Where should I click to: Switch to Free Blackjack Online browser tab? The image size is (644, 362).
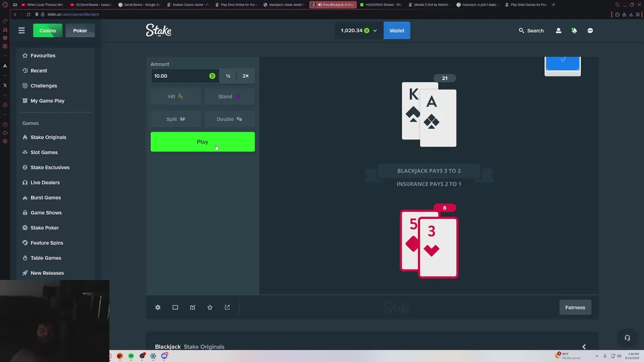333,5
